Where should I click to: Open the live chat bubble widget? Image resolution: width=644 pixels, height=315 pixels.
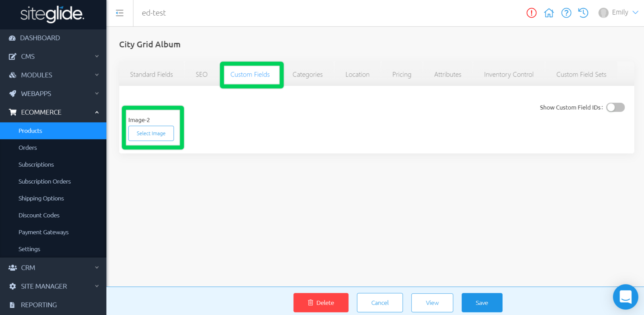point(625,297)
